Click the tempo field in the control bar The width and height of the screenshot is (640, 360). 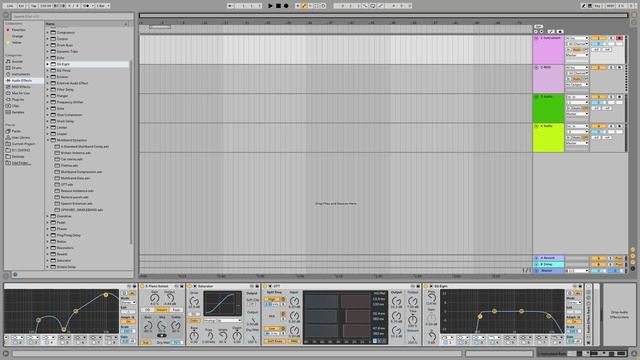[45, 6]
